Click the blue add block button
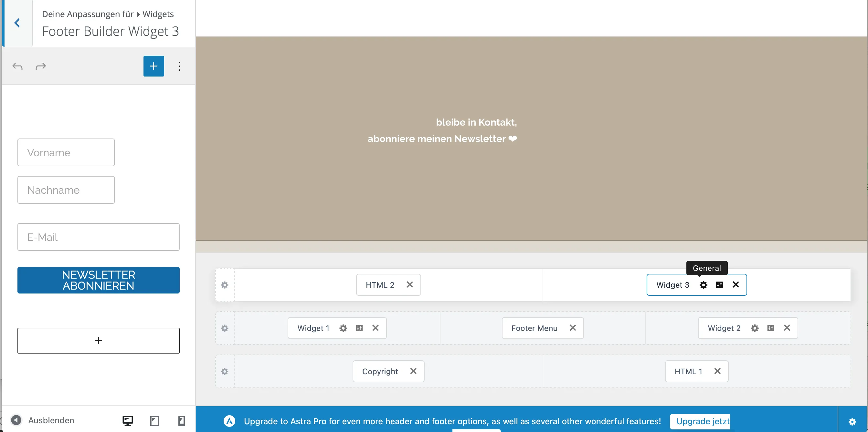This screenshot has width=868, height=432. pyautogui.click(x=153, y=66)
